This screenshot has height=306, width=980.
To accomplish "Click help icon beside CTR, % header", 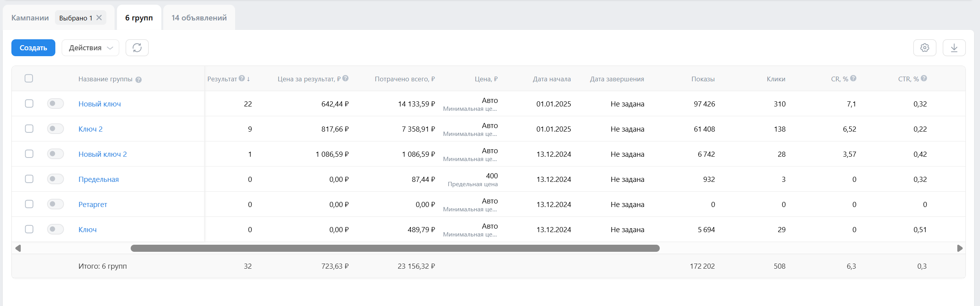I will coord(924,79).
